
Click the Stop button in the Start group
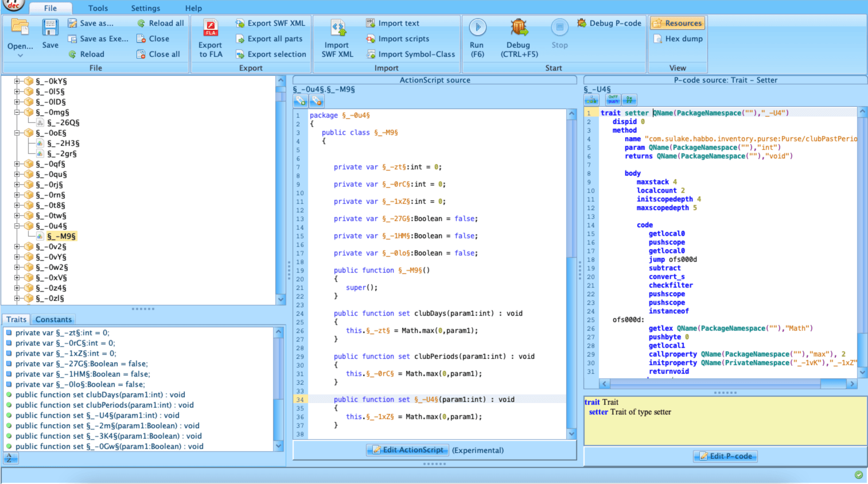[559, 34]
